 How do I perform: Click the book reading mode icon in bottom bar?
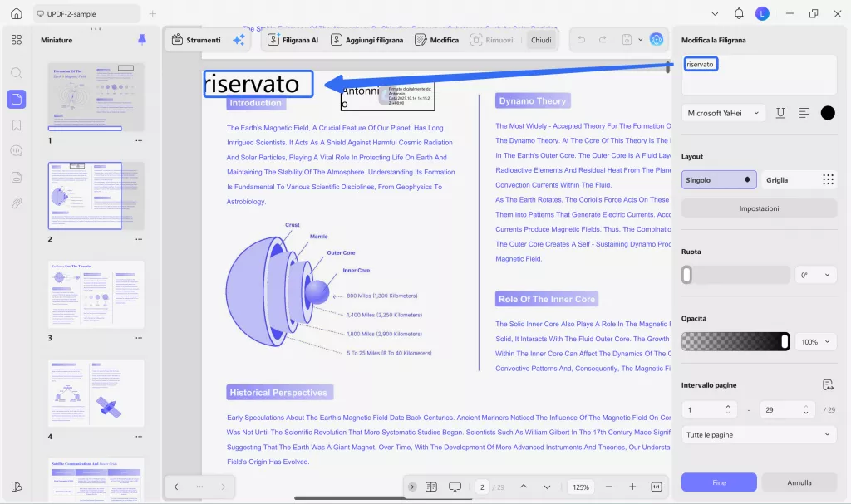[431, 487]
